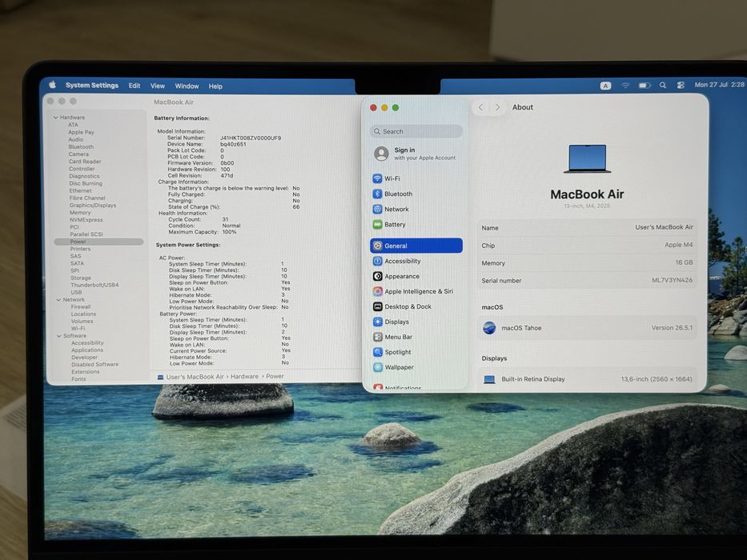Select NVMExpress in System Information sidebar
This screenshot has height=560, width=747.
point(86,220)
